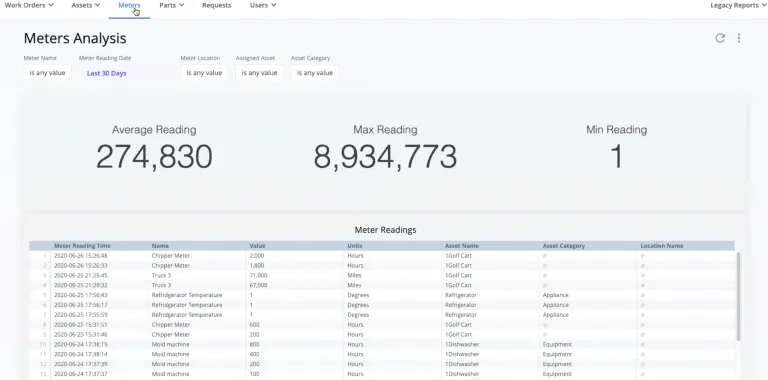Viewport: 768px width, 380px height.
Task: Change the Last 30 Days date filter
Action: click(x=107, y=73)
